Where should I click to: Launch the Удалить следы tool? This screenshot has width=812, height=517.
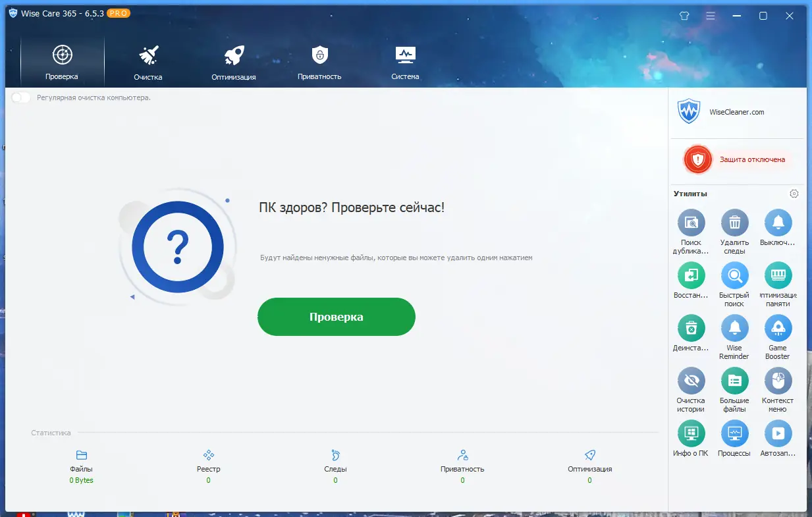point(734,223)
